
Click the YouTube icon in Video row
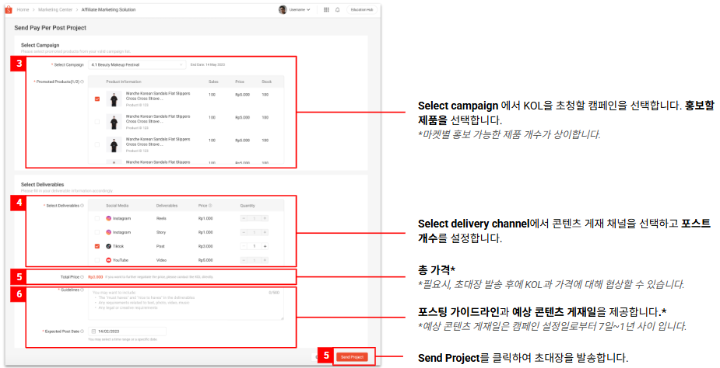[109, 260]
